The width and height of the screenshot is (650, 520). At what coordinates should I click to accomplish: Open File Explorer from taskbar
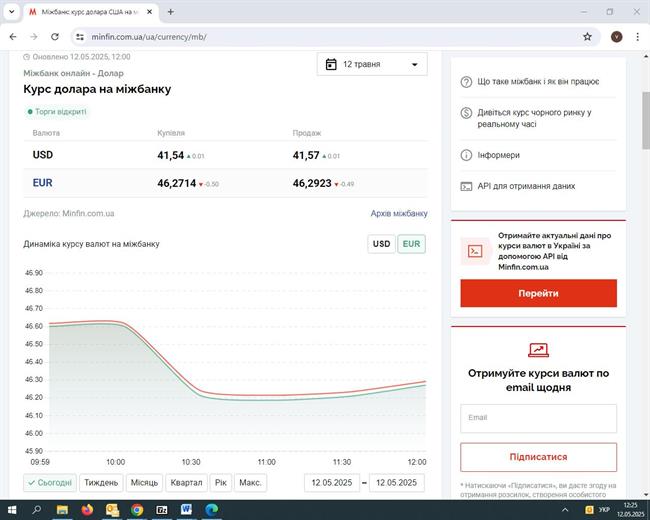(62, 510)
